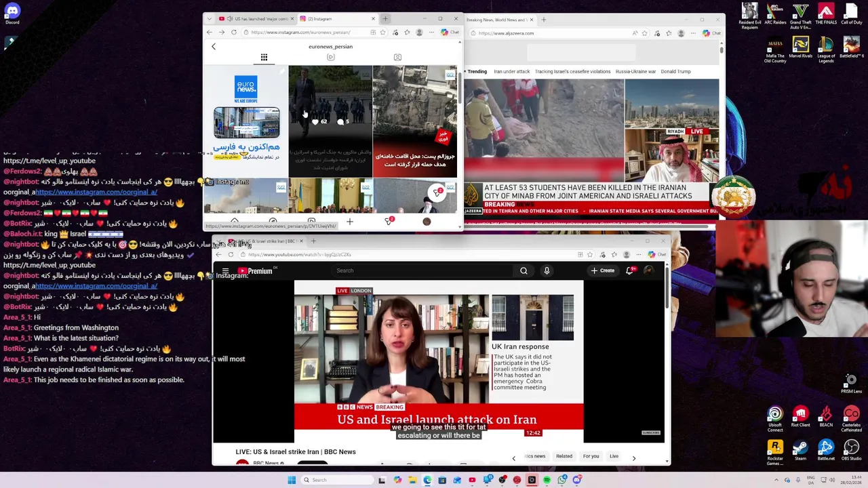Open new tab in Instagram browser window
Viewport: 868px width, 488px height.
tap(384, 19)
